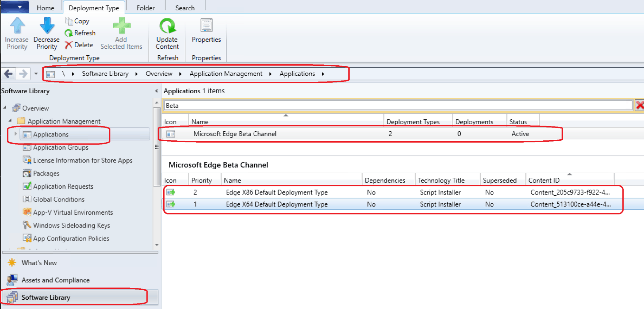Open the Folder ribbon tab
This screenshot has width=644, height=309.
146,8
